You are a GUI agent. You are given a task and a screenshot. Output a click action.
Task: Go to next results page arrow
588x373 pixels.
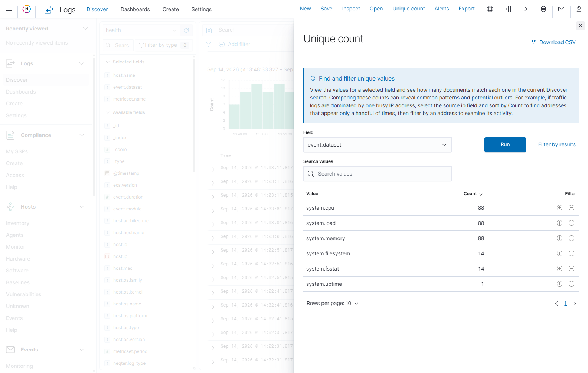575,304
